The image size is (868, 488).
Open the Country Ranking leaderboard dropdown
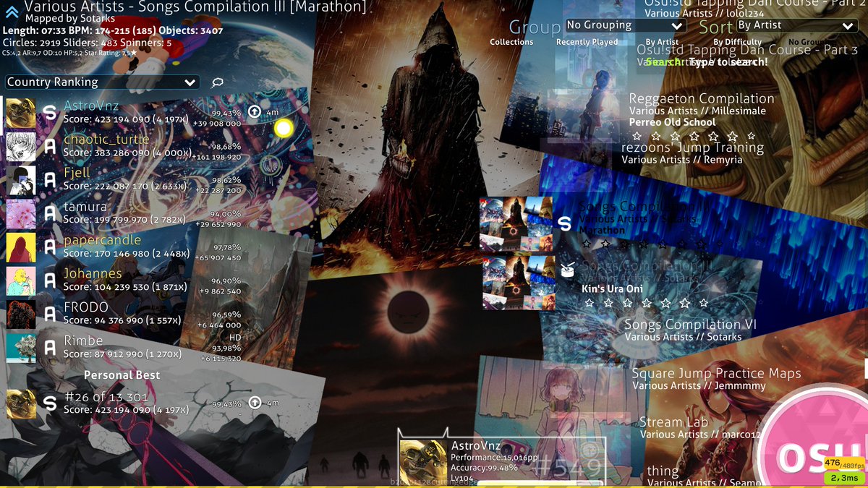click(x=102, y=82)
